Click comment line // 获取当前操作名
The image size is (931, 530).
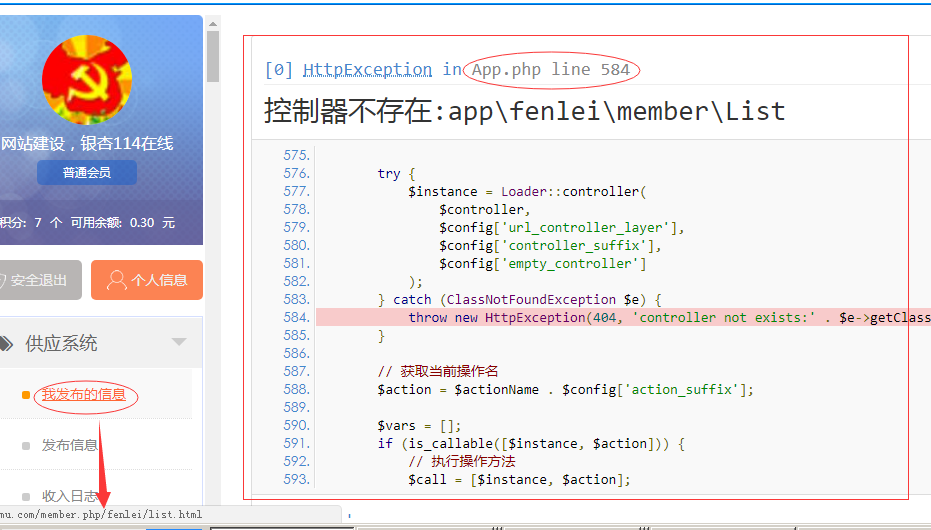click(x=438, y=372)
